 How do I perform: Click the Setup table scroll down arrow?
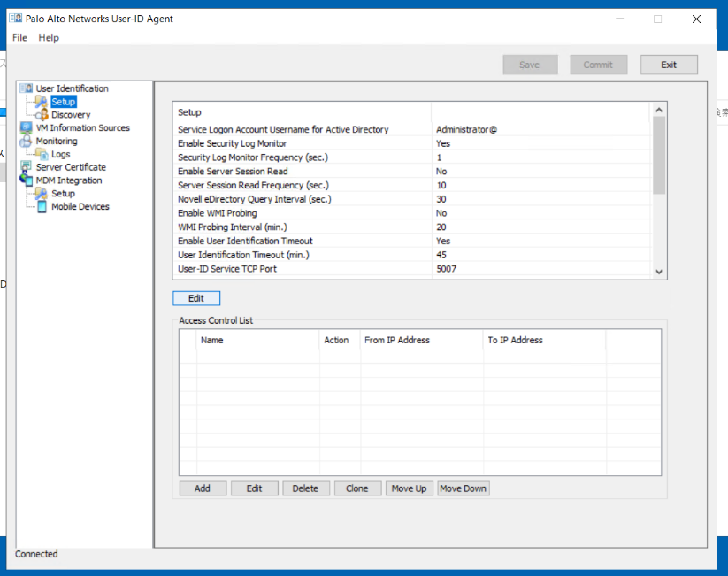[x=659, y=272]
